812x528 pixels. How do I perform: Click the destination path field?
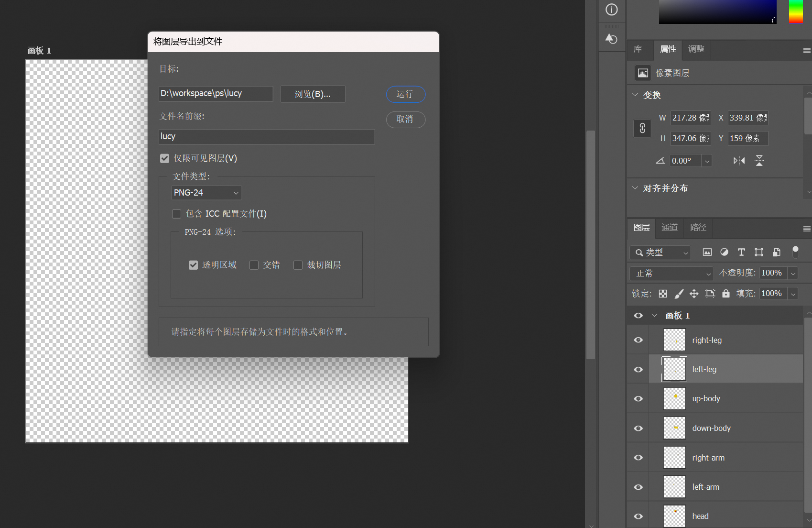point(216,94)
